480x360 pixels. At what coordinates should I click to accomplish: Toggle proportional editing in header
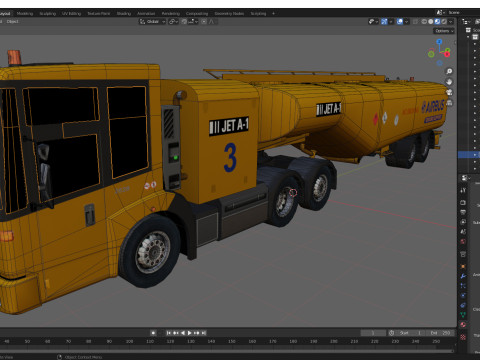[x=204, y=21]
